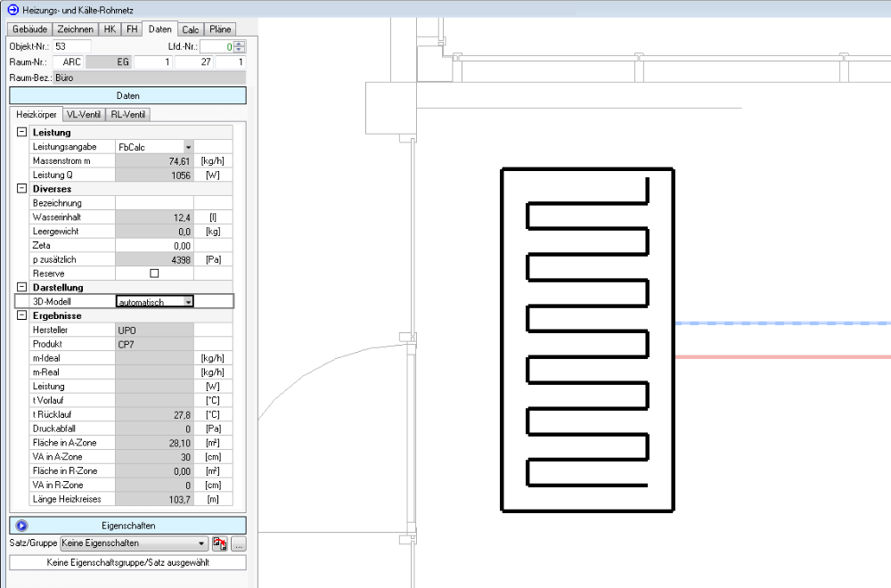Open the Satz/Gruppe Keine Eigenschaften dropdown
The height and width of the screenshot is (588, 891).
coord(202,543)
